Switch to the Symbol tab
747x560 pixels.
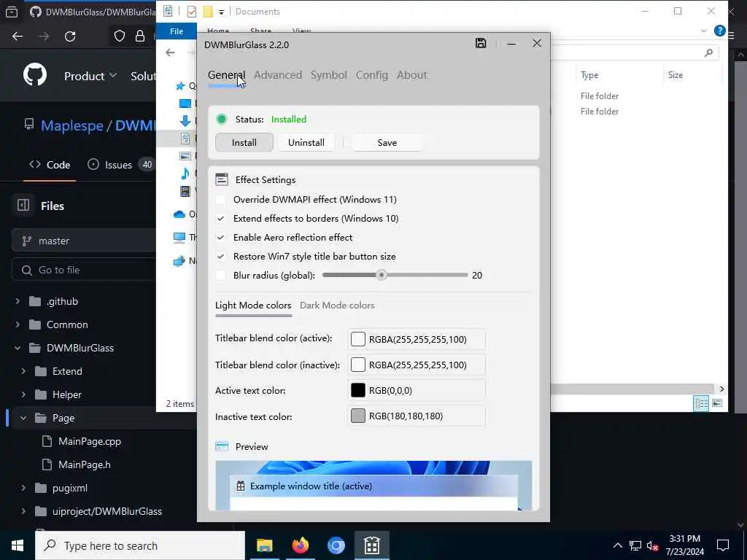(x=329, y=75)
